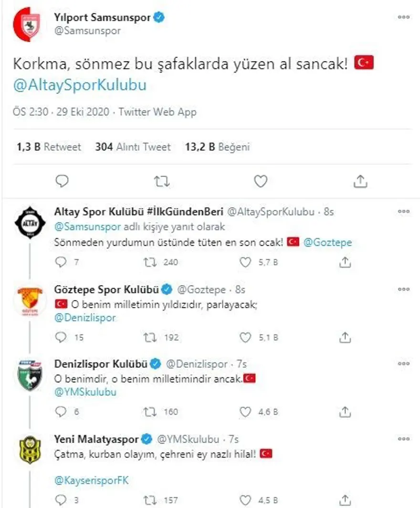The image size is (420, 508).
Task: Reply to the Göztepe Spor Kulübü tweet
Action: (61, 337)
